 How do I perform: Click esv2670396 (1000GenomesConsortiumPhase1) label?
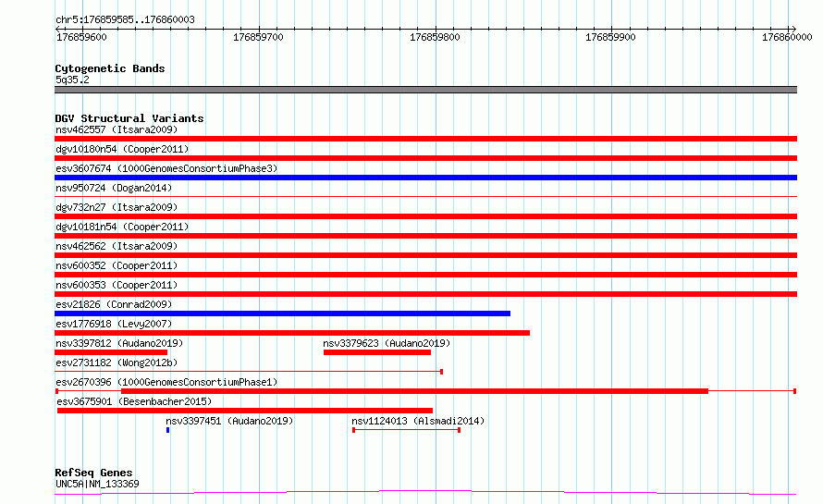tap(166, 382)
